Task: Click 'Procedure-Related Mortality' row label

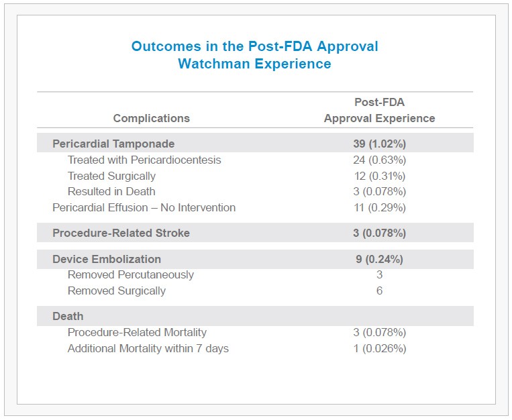Action: click(137, 332)
